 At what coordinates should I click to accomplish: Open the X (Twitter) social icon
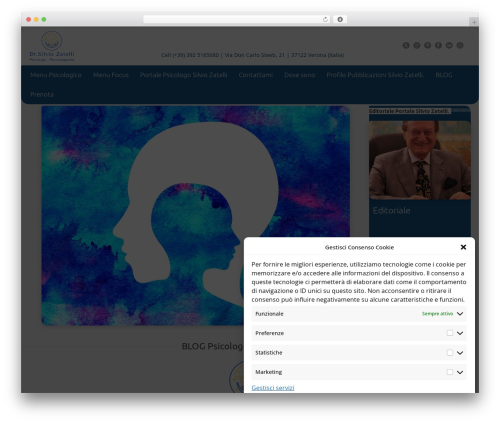pos(406,45)
